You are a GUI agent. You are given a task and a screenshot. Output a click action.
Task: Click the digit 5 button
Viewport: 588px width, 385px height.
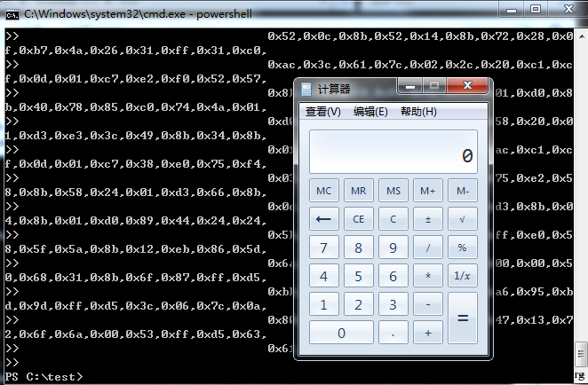coord(359,276)
